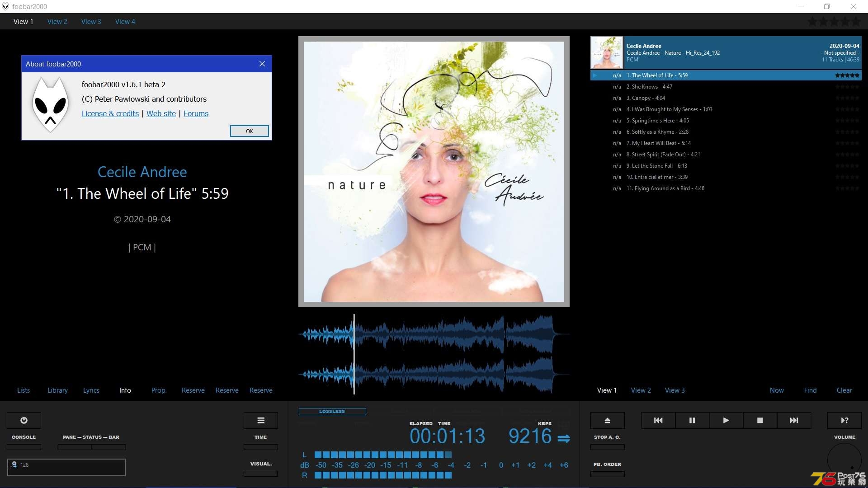Click album thumbnail in playlist header
The height and width of the screenshot is (488, 868).
click(607, 52)
